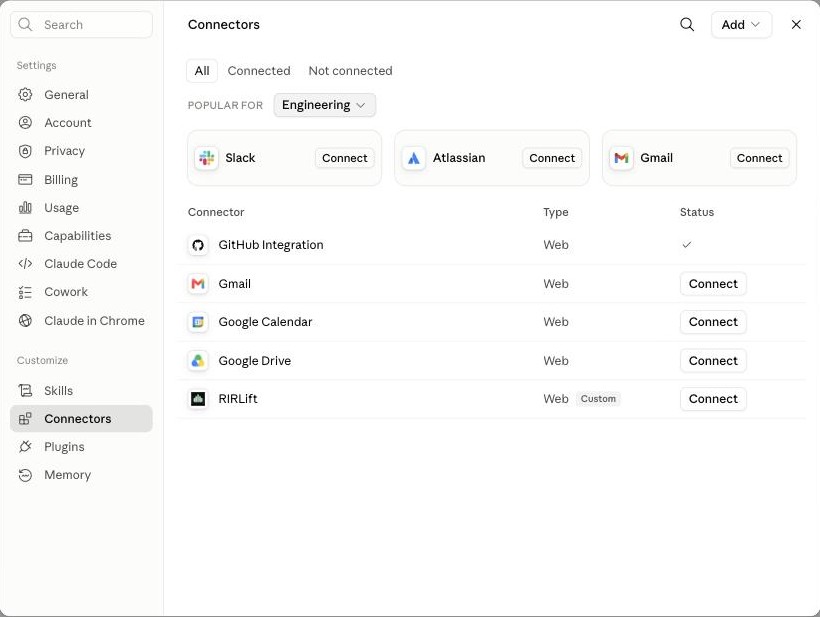Open the Add dropdown menu
820x617 pixels.
pyautogui.click(x=741, y=25)
